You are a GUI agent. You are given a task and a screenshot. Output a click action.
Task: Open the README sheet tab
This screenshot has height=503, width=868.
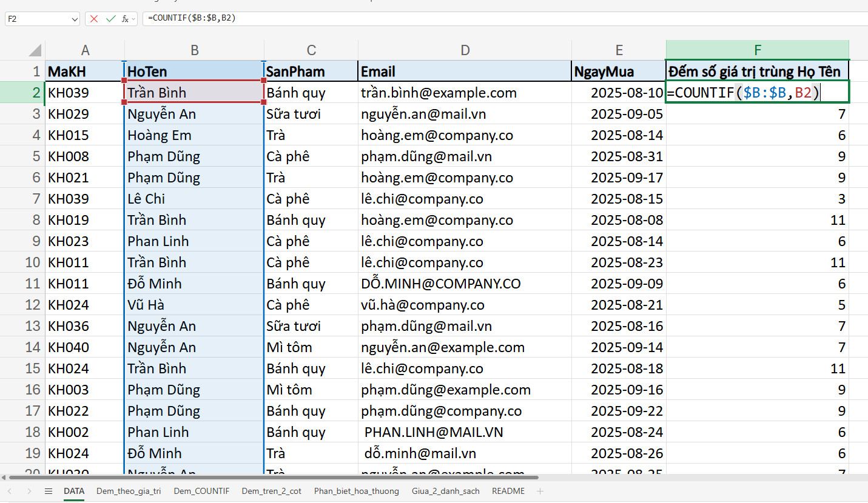pyautogui.click(x=508, y=491)
